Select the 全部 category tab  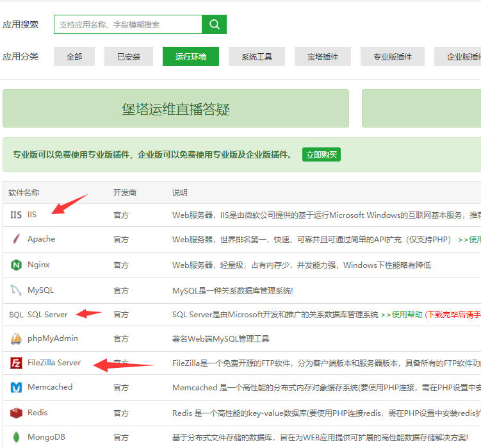[74, 56]
